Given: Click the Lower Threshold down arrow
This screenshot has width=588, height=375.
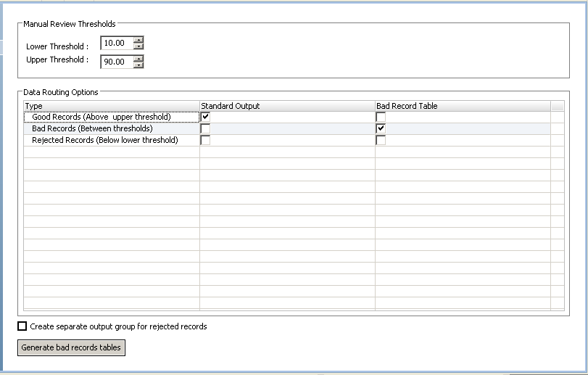Looking at the screenshot, I should (138, 47).
